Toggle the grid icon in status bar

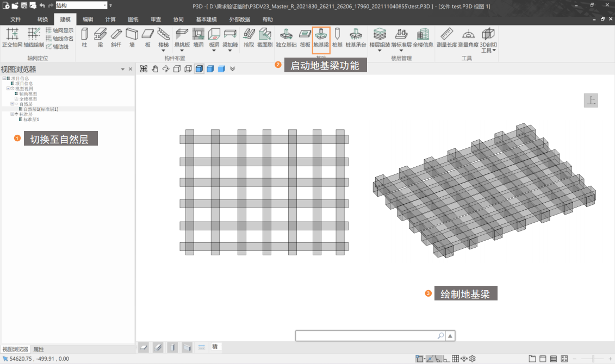point(456,359)
